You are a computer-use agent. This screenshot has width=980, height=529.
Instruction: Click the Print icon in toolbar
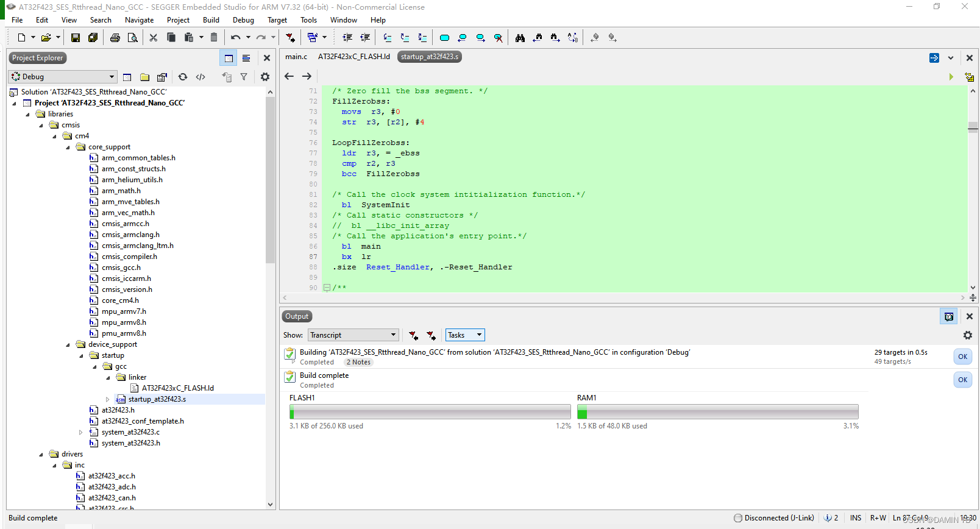pos(115,38)
